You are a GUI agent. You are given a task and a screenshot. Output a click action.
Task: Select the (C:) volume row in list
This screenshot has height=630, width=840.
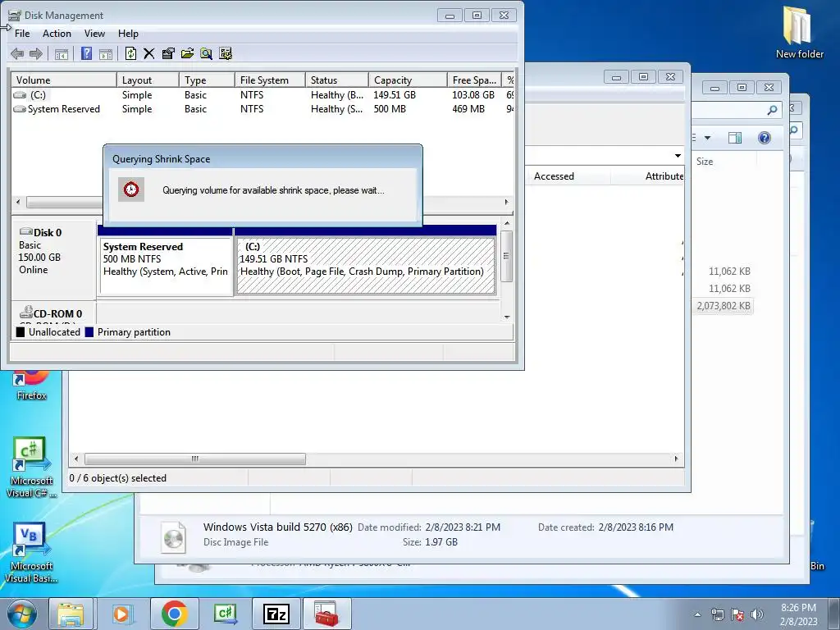[262, 95]
